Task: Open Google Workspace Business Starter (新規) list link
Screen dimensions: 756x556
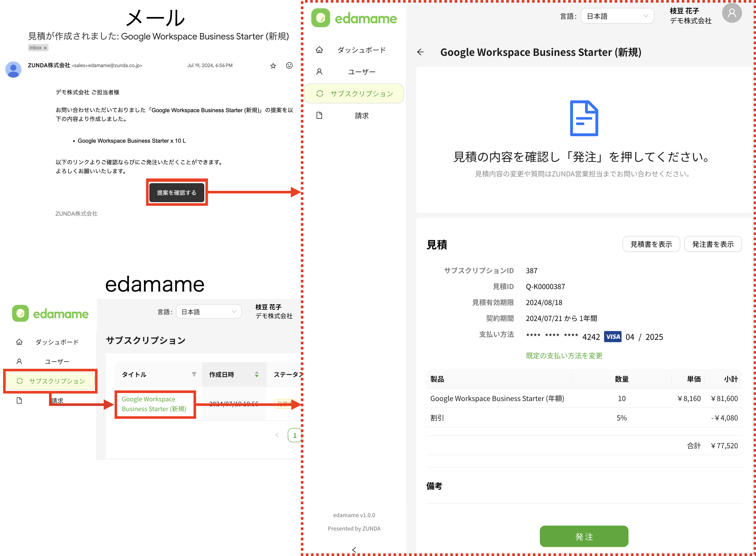Action: [x=154, y=404]
